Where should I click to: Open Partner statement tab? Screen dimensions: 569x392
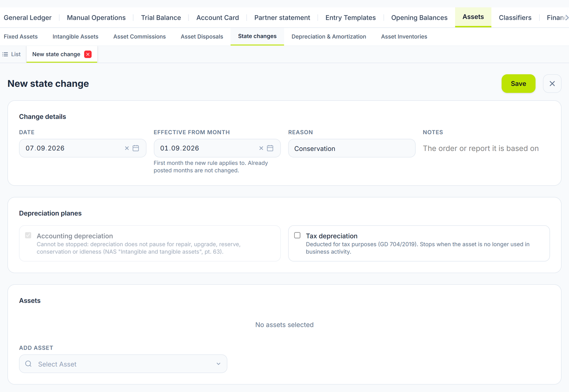click(282, 17)
